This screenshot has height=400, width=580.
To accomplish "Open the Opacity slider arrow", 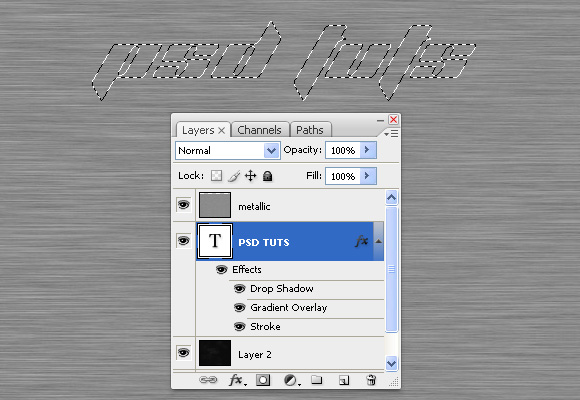I will pyautogui.click(x=368, y=150).
